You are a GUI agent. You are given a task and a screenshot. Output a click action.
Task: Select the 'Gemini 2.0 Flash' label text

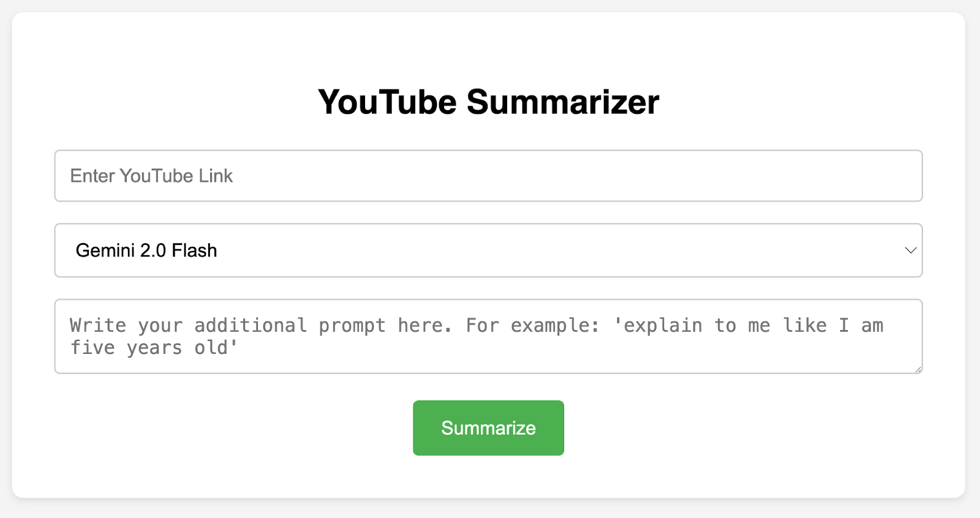click(x=146, y=250)
